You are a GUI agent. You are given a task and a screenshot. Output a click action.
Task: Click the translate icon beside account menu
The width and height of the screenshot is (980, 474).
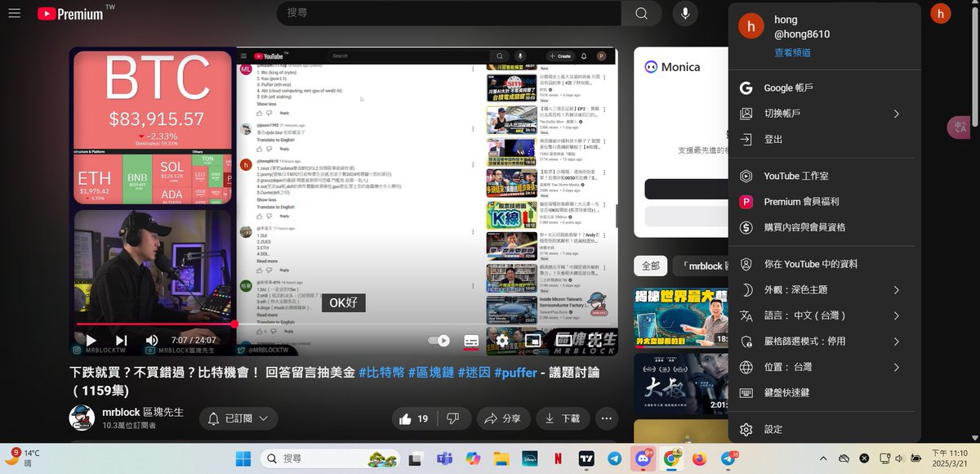pyautogui.click(x=959, y=127)
